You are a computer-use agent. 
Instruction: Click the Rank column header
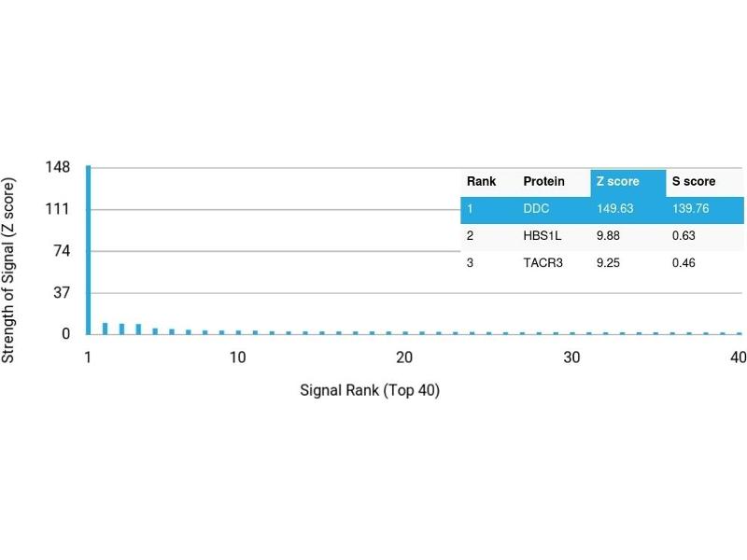[481, 181]
